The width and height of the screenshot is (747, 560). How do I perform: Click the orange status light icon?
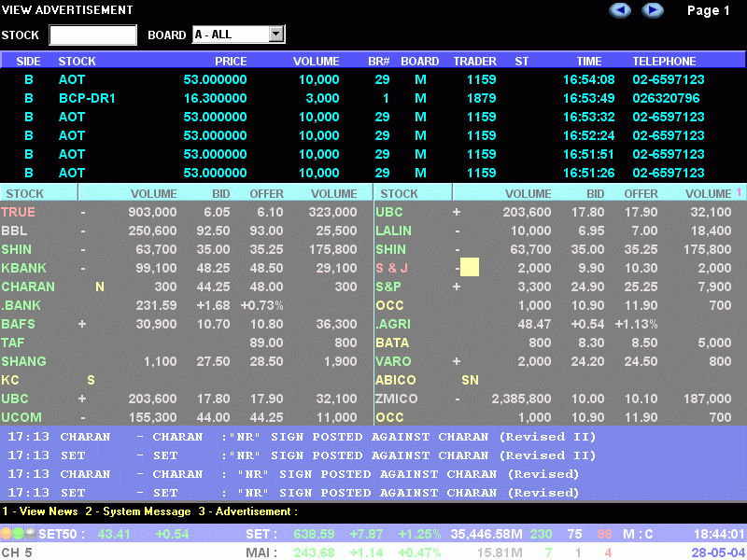(6, 533)
